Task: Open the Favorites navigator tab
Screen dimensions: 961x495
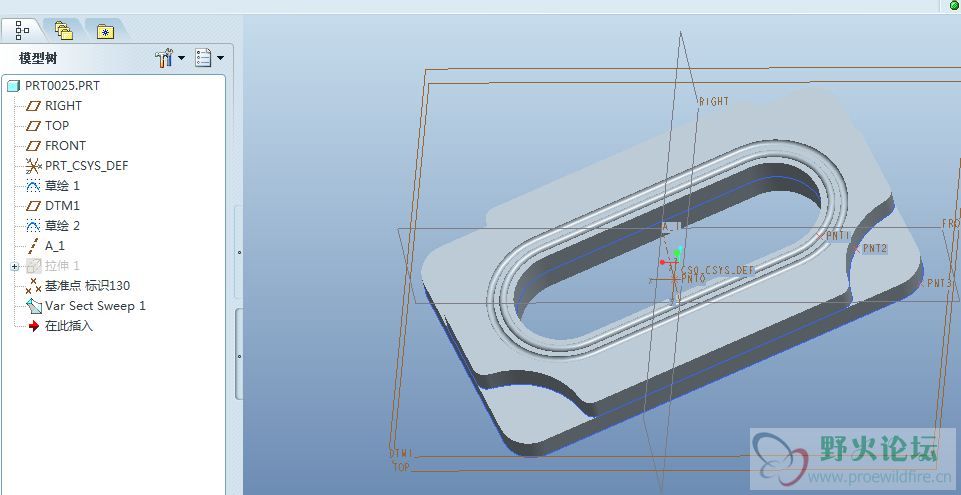Action: 105,31
